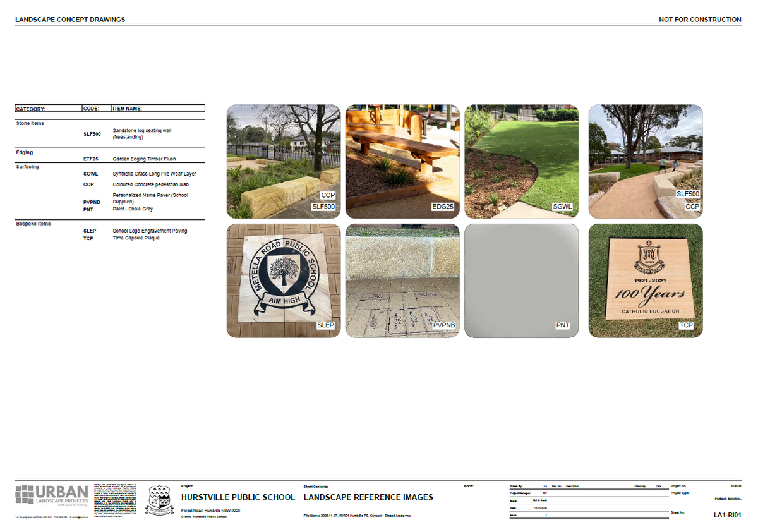This screenshot has height=532, width=758.
Task: Click the synthetic grass SGWL reference photo
Action: pyautogui.click(x=521, y=161)
